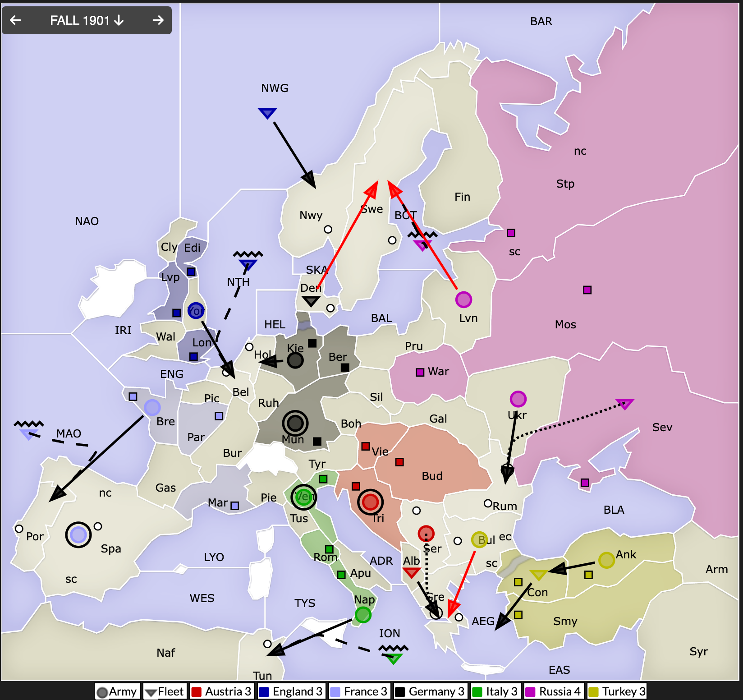The image size is (743, 700).
Task: Click the Moscow supply center square
Action: pyautogui.click(x=587, y=290)
